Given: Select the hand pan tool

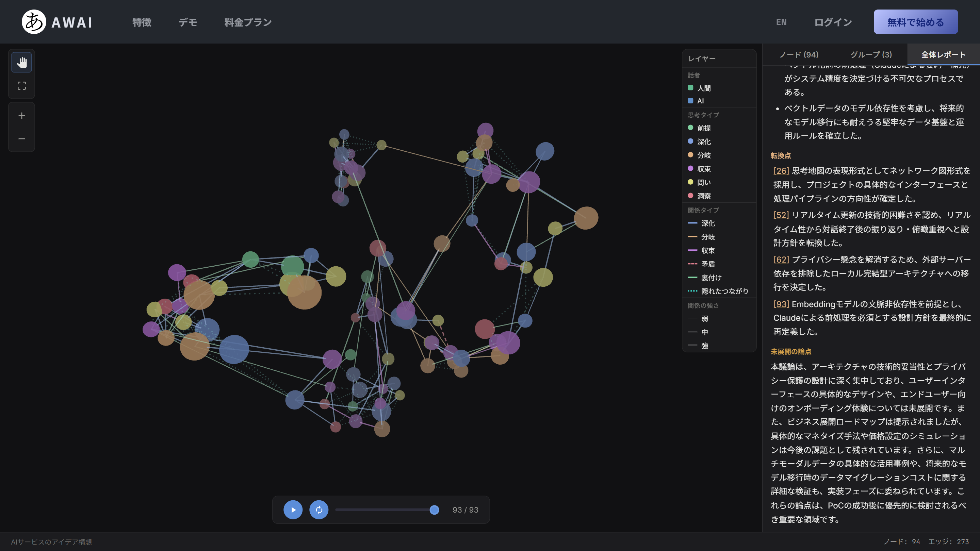Looking at the screenshot, I should coord(22,62).
